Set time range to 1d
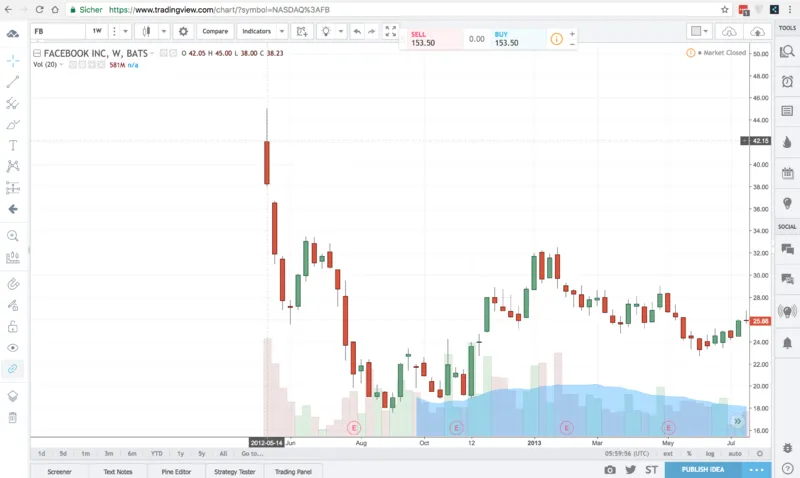 (x=42, y=454)
